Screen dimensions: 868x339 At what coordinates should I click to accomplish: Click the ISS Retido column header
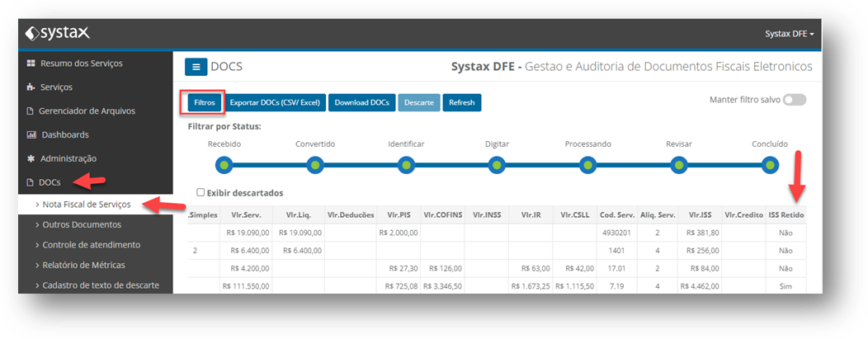coord(786,215)
